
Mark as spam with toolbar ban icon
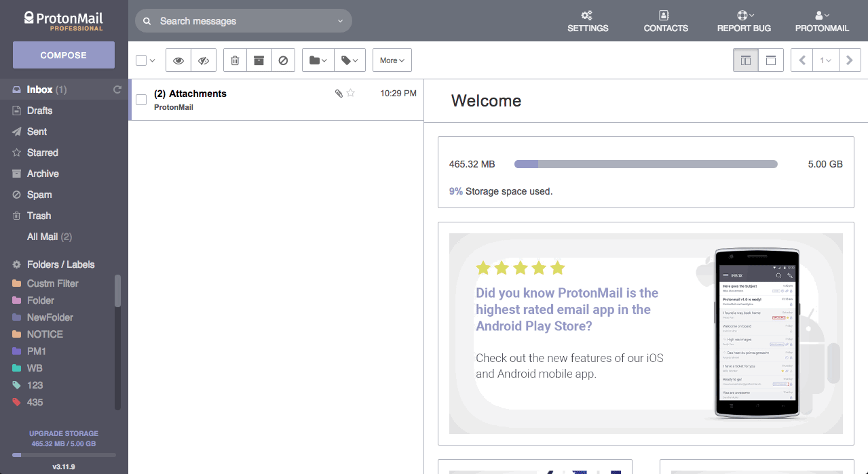pyautogui.click(x=283, y=60)
